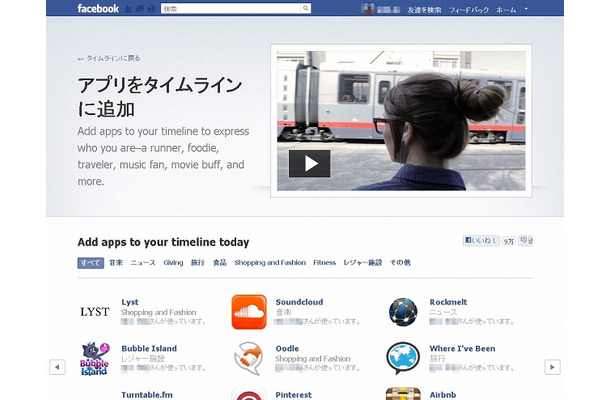
Task: Click the LYST app logo
Action: coord(95,312)
